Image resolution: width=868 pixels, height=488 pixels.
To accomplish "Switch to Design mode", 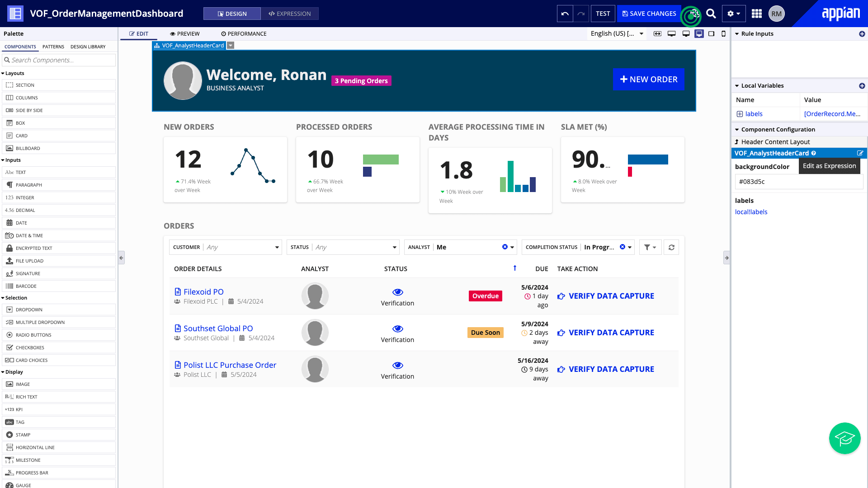I will click(232, 14).
